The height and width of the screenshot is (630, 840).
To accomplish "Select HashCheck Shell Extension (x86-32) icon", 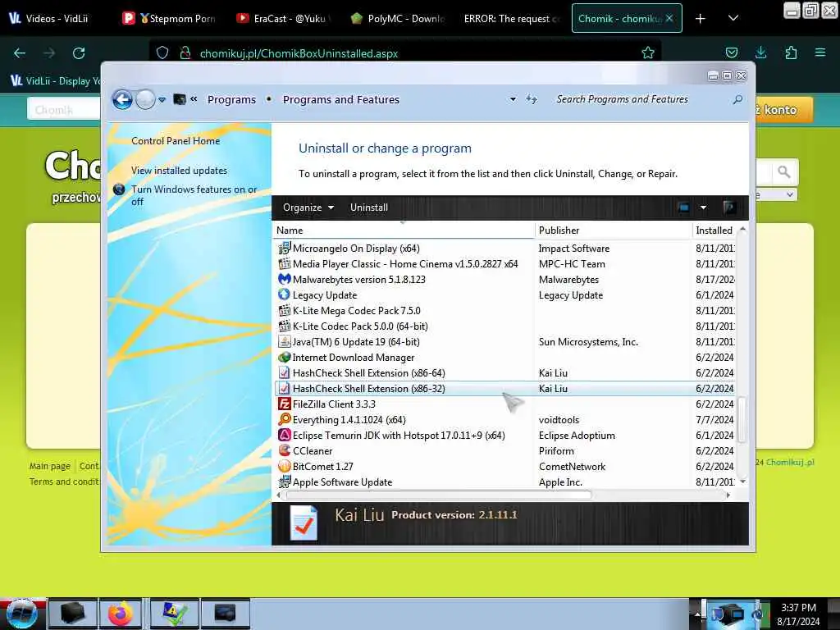I will [x=285, y=388].
